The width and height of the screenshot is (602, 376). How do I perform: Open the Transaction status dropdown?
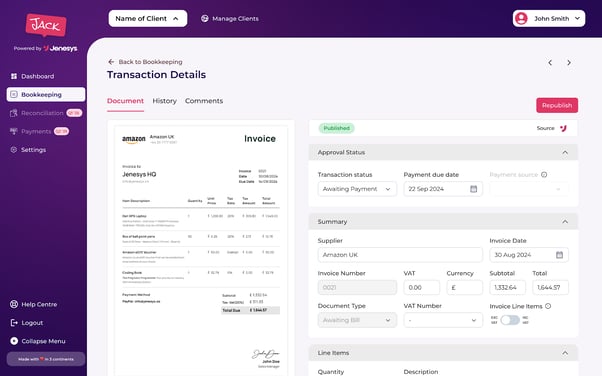(357, 189)
